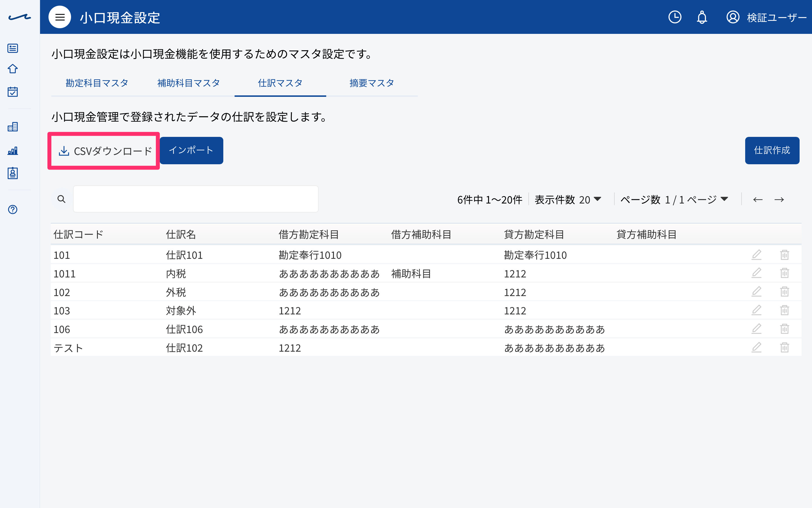Click the clock history icon
The height and width of the screenshot is (508, 812).
(675, 17)
